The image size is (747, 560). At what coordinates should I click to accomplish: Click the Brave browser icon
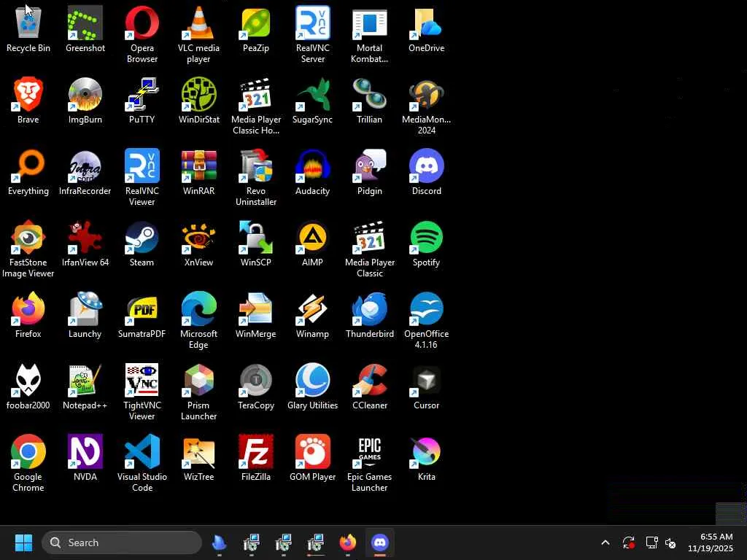coord(28,94)
